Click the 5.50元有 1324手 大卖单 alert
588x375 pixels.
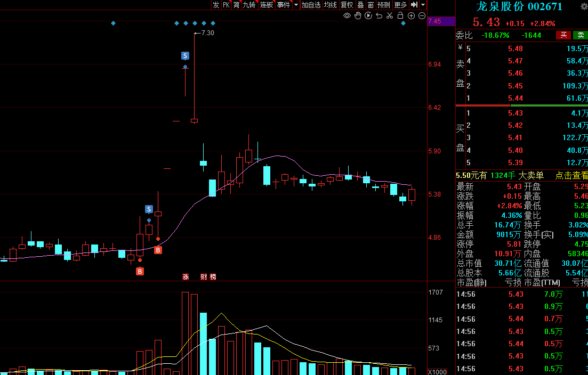point(500,175)
